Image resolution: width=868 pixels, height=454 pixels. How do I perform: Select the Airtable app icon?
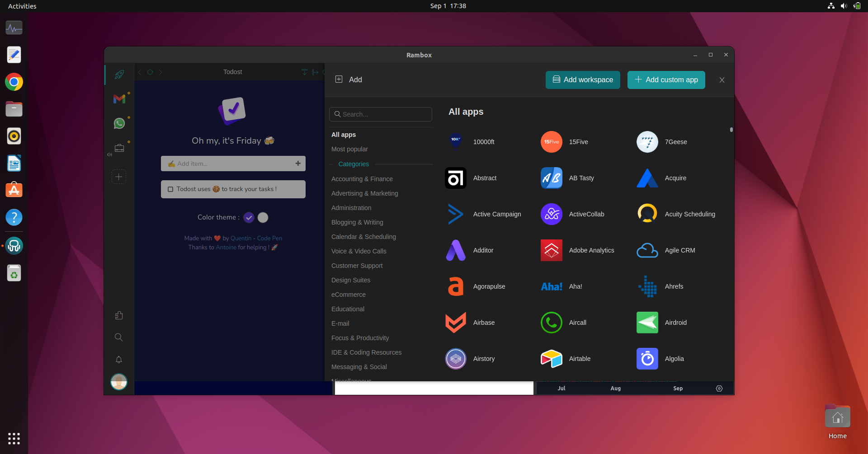click(551, 359)
